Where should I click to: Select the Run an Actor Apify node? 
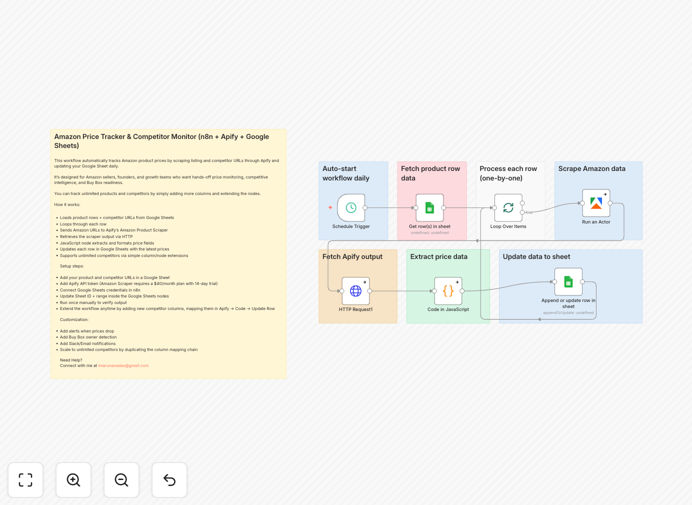click(x=596, y=203)
